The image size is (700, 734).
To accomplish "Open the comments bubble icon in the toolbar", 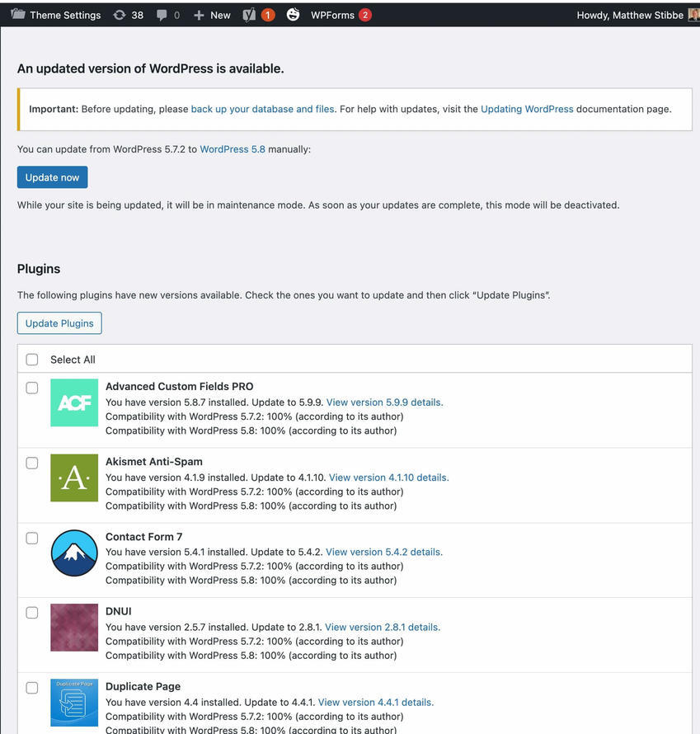I will pos(162,14).
